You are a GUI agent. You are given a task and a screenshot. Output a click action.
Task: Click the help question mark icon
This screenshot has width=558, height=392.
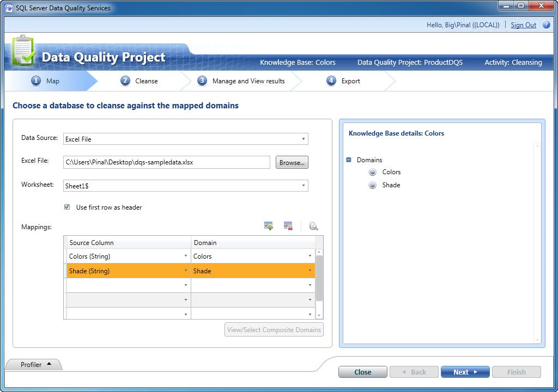point(546,25)
